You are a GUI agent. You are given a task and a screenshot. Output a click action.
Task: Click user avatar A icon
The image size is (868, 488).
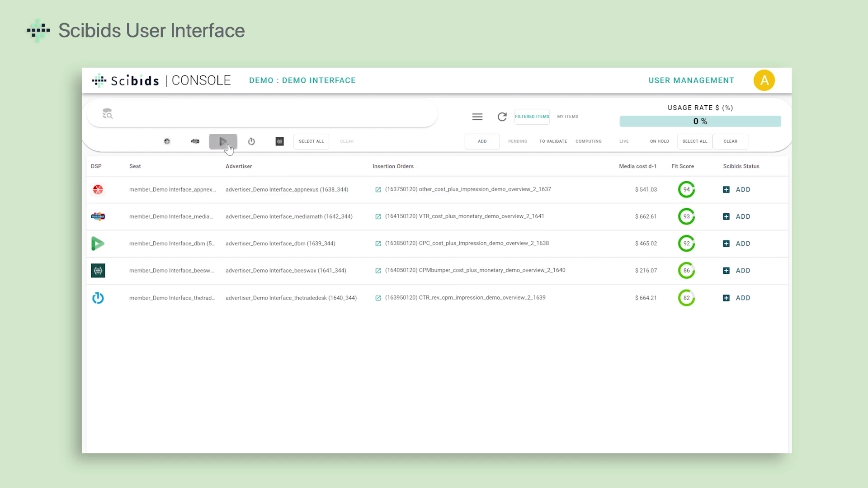(x=764, y=80)
